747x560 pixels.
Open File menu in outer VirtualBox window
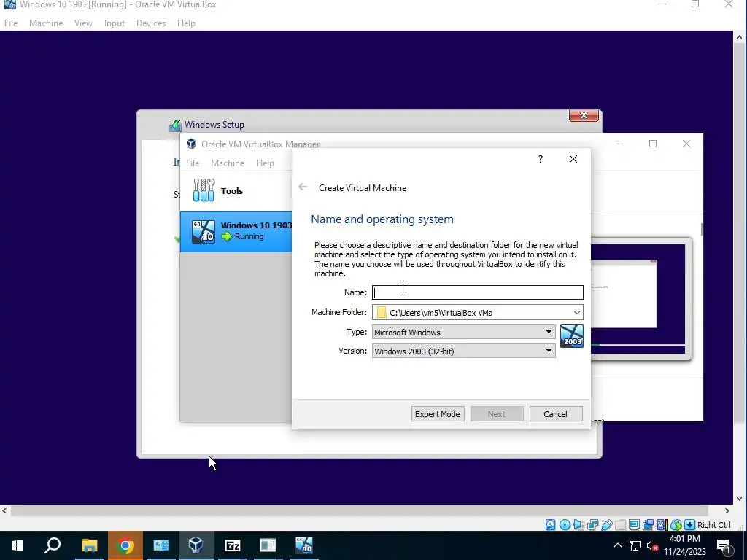click(11, 23)
